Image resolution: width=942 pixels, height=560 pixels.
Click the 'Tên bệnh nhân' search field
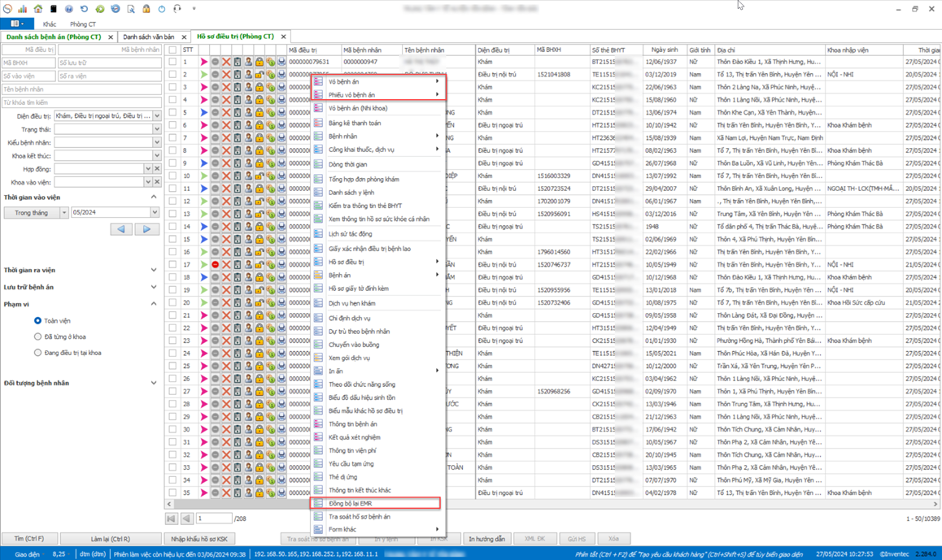coord(81,89)
